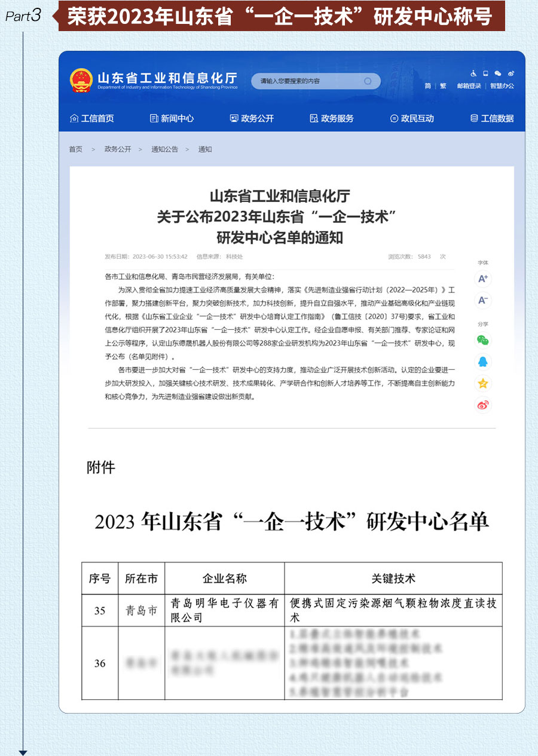The image size is (538, 756).
Task: Increase font size with A+ button
Action: tap(482, 278)
